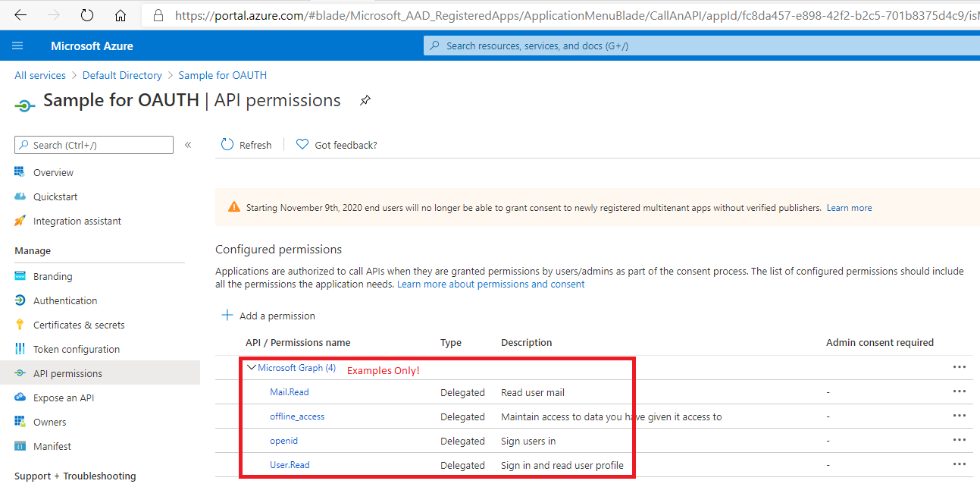The width and height of the screenshot is (980, 484).
Task: Collapse the side menu with double chevron
Action: pyautogui.click(x=188, y=145)
